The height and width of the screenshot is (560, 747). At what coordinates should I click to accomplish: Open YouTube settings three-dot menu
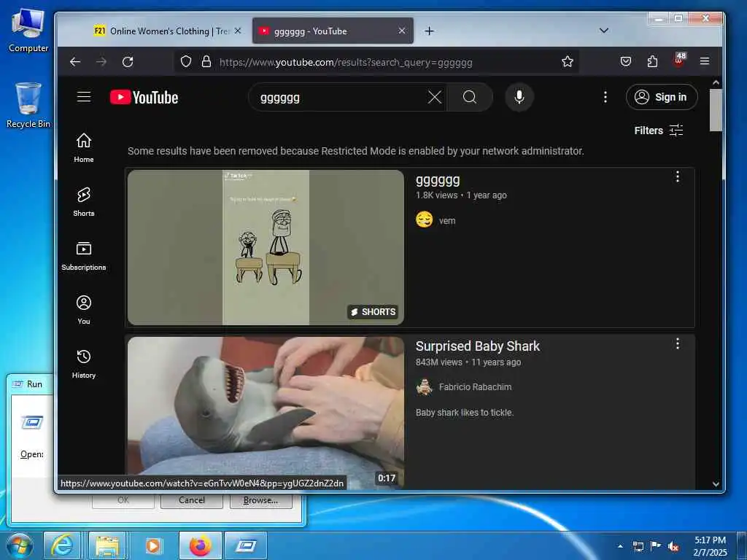[x=605, y=97]
